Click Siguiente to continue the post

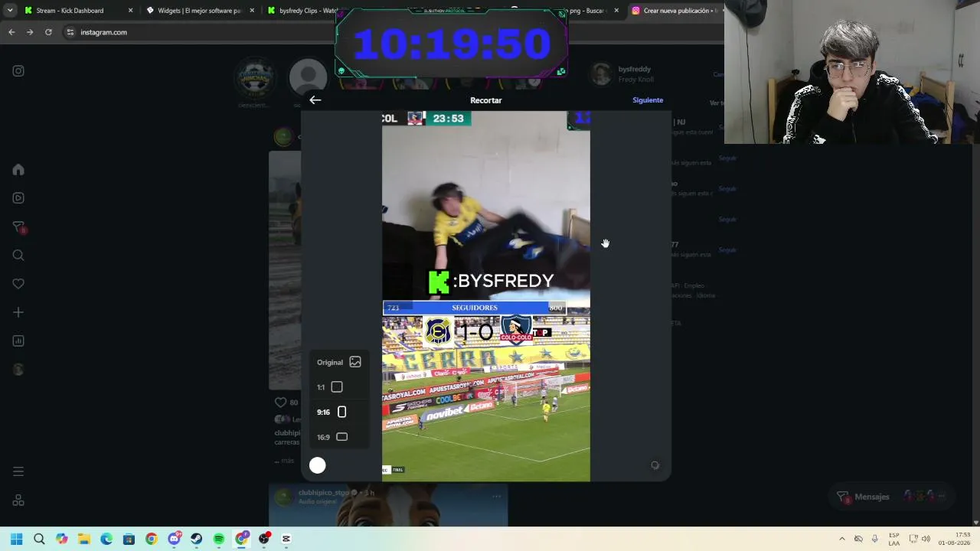(x=648, y=100)
